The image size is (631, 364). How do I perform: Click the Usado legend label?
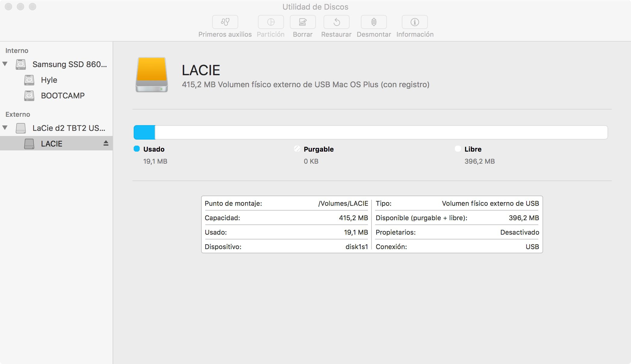[x=154, y=149]
